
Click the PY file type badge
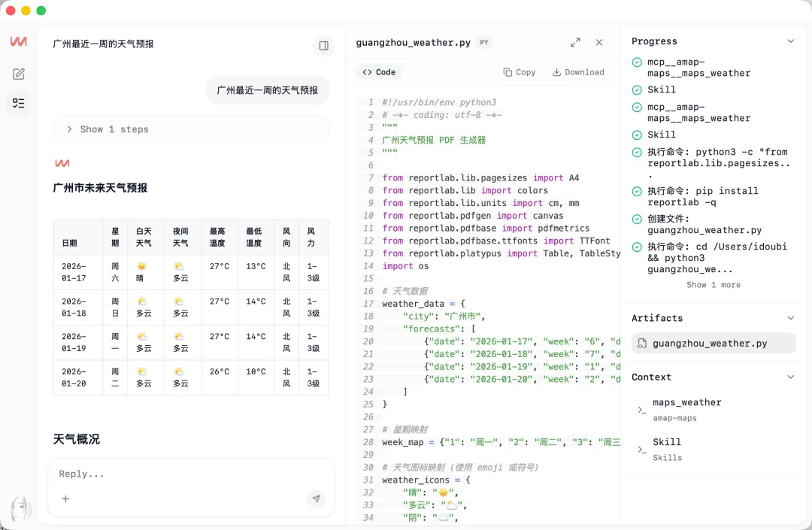click(483, 43)
